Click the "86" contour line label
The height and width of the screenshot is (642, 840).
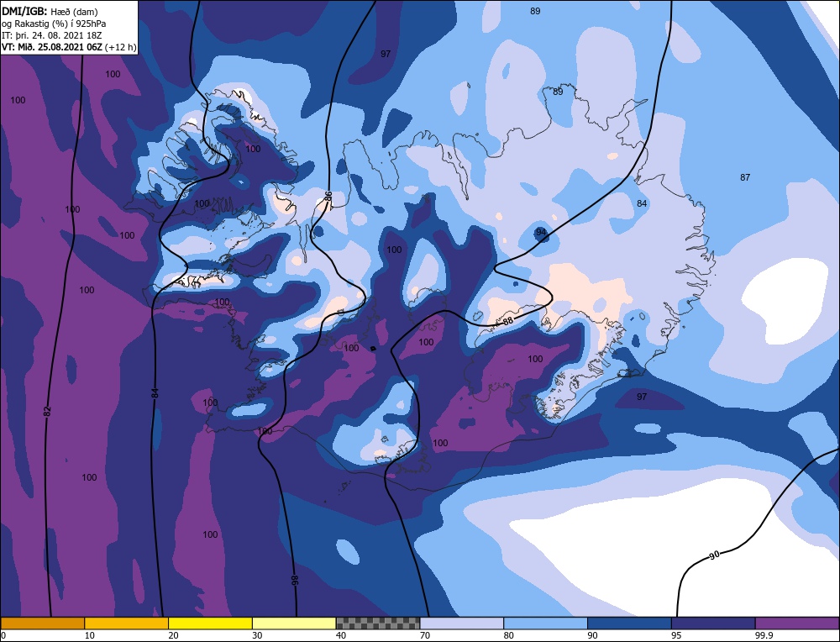[328, 197]
